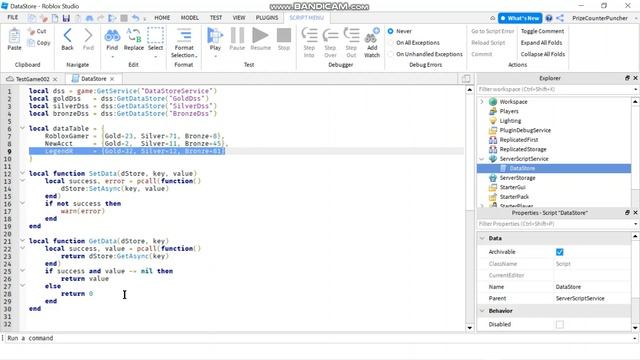
Task: Expand the Workspace tree node
Action: (482, 102)
